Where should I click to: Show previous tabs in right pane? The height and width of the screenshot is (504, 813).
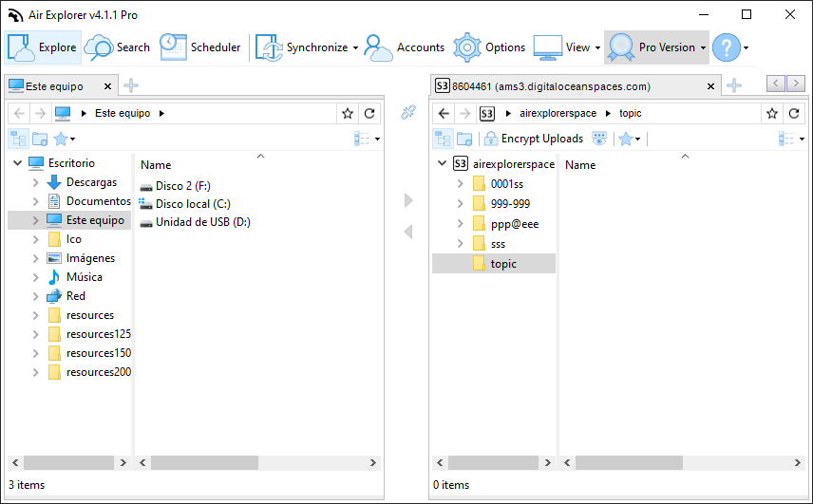(776, 83)
